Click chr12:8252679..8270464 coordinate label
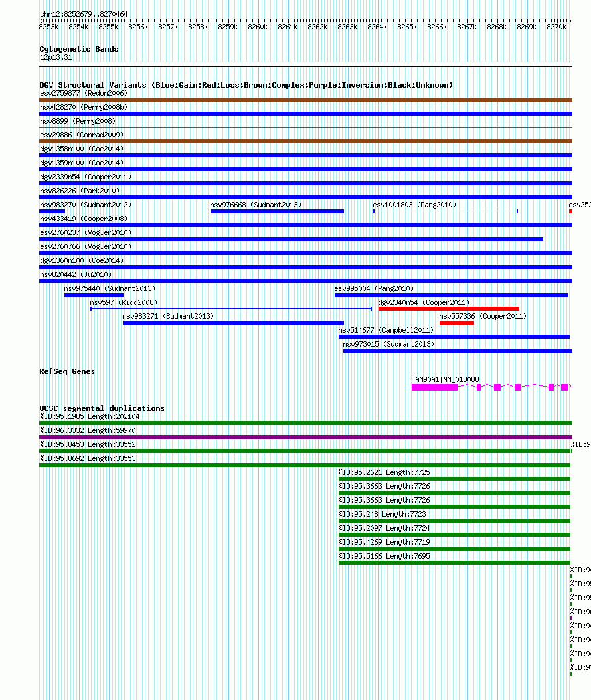Screen dimensions: 591x700 84,15
